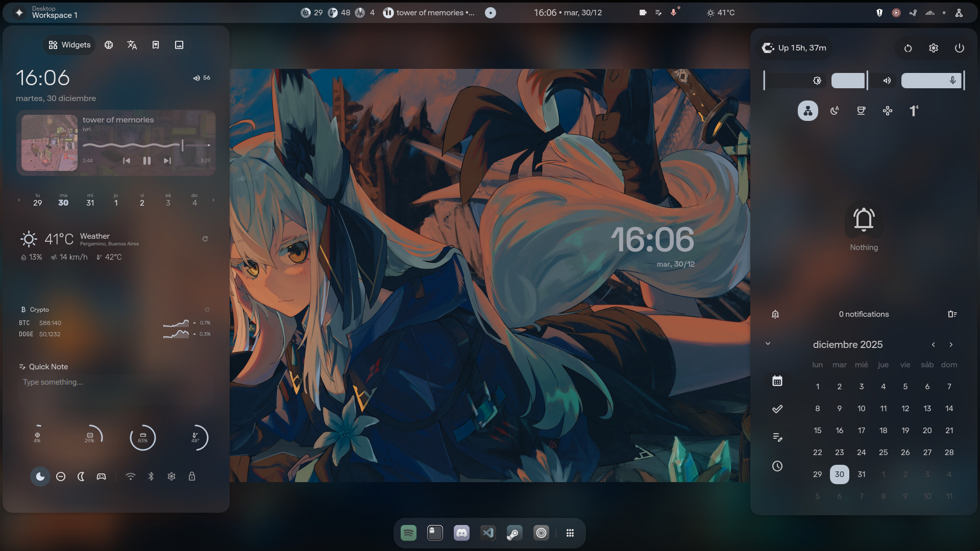Open the wallpaper image tab

179,45
